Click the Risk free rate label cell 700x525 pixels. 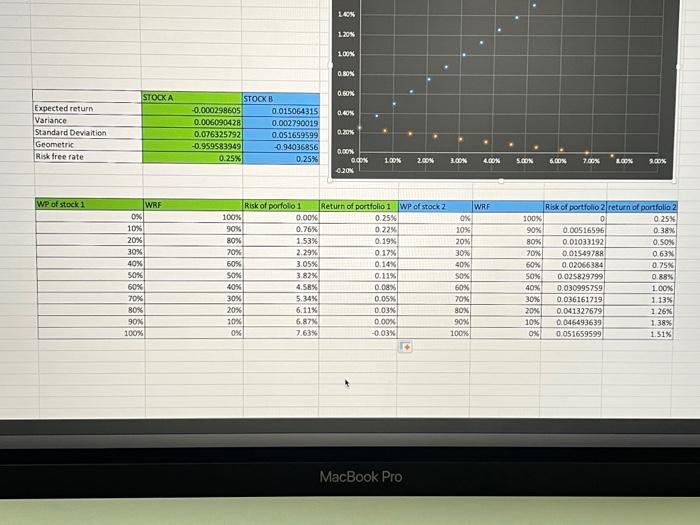87,157
